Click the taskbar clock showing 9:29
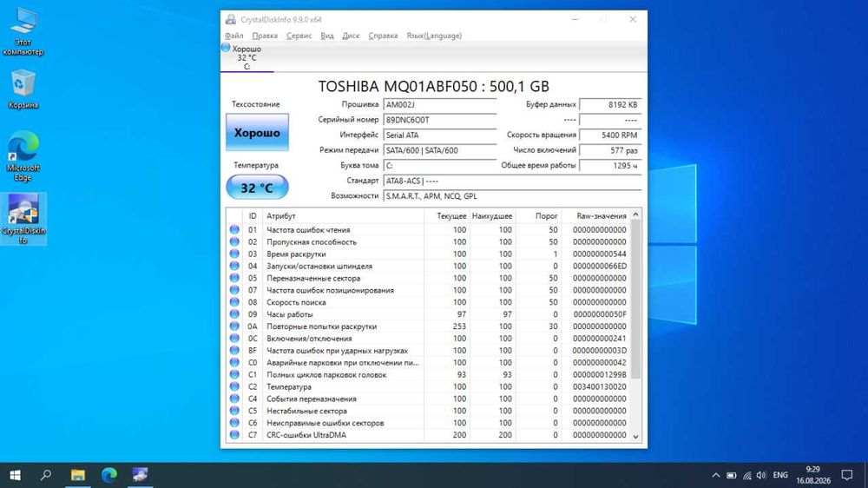Image resolution: width=868 pixels, height=488 pixels. coord(813,475)
